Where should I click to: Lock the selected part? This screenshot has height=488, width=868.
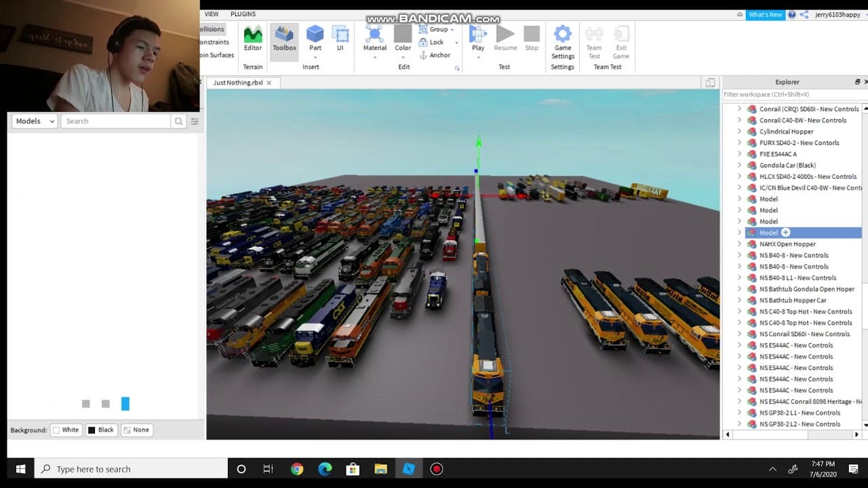431,42
